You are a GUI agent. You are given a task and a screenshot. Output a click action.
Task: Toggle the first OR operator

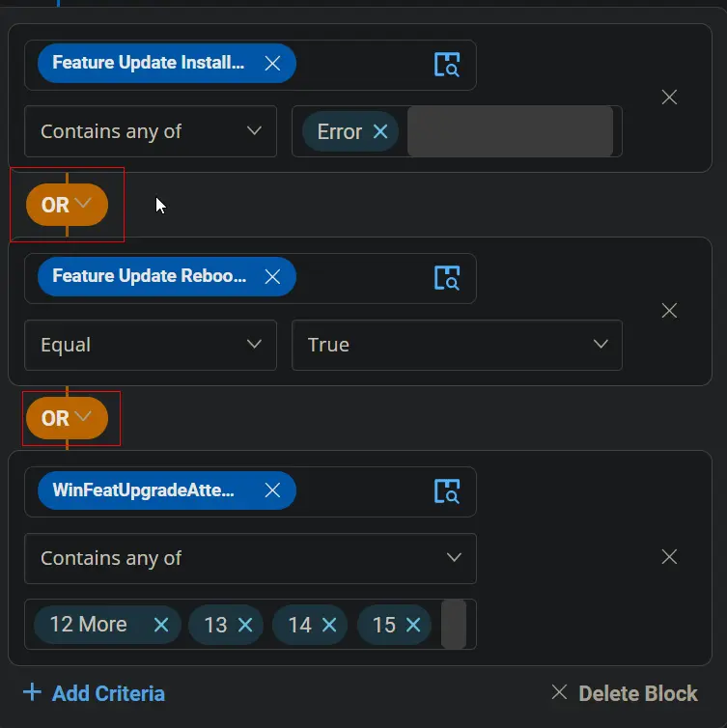click(67, 205)
